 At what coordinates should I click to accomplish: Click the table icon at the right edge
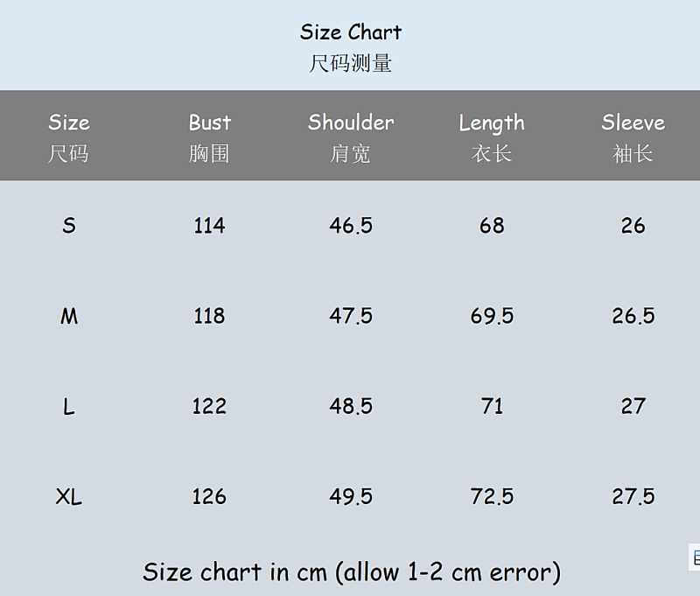695,557
